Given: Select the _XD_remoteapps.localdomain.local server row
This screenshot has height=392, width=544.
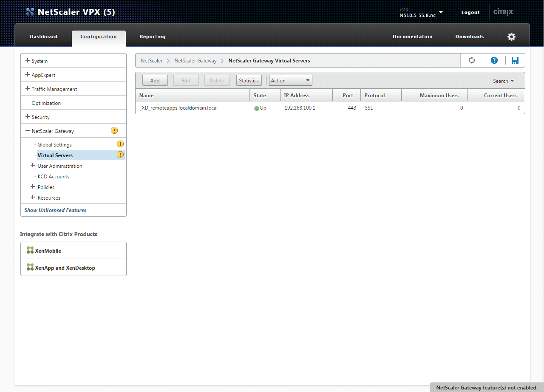Looking at the screenshot, I should coord(178,107).
